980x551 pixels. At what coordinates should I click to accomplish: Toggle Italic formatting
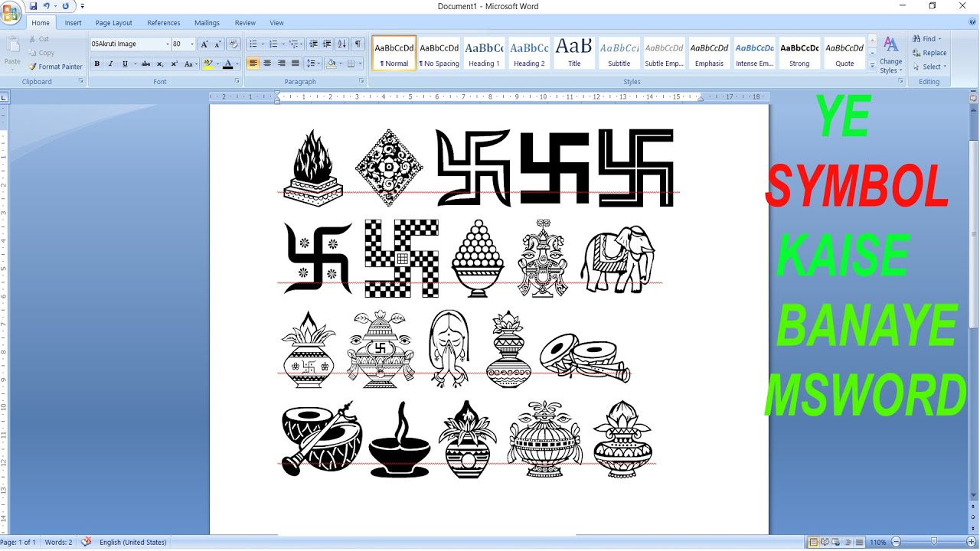(x=110, y=64)
